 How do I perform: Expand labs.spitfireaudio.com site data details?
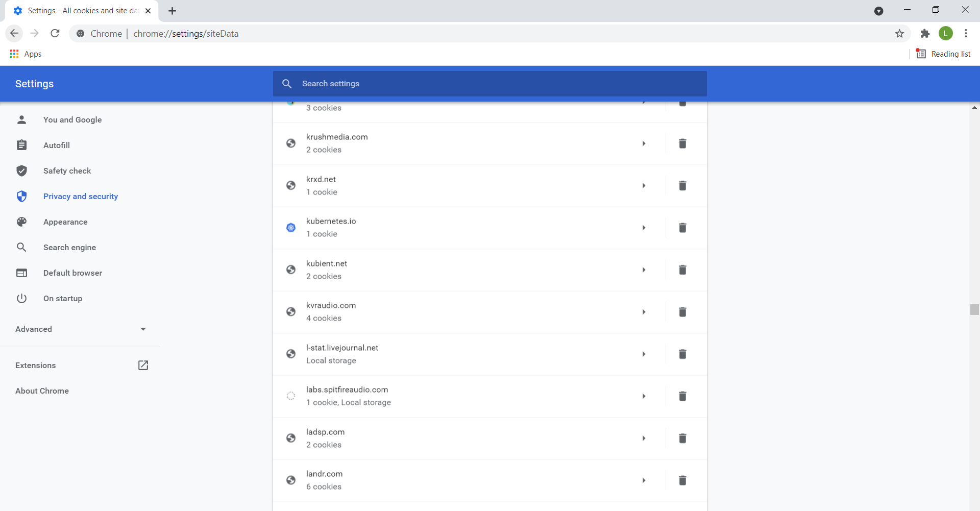[644, 396]
